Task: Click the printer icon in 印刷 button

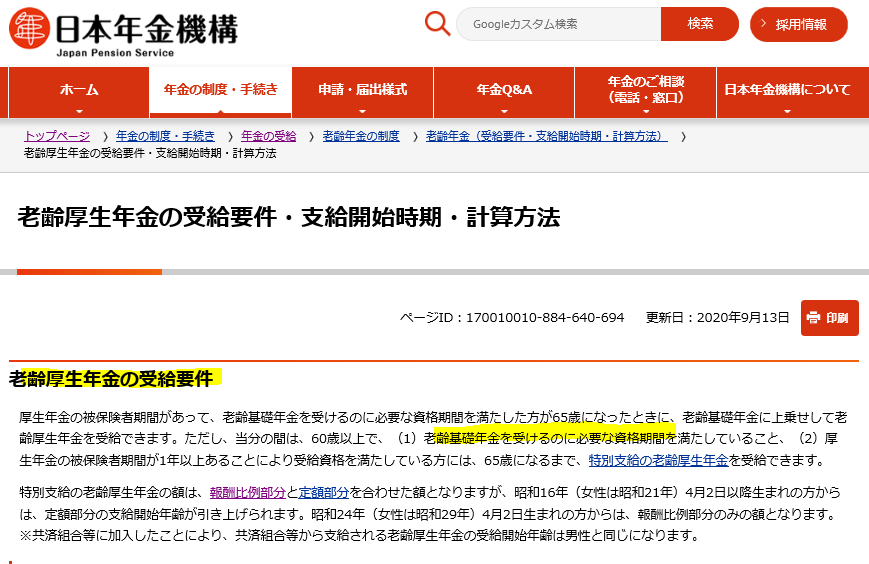Action: [x=813, y=318]
